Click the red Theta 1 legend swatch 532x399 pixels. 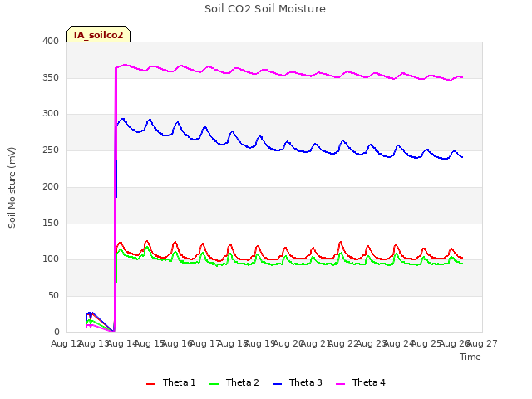[x=150, y=384]
